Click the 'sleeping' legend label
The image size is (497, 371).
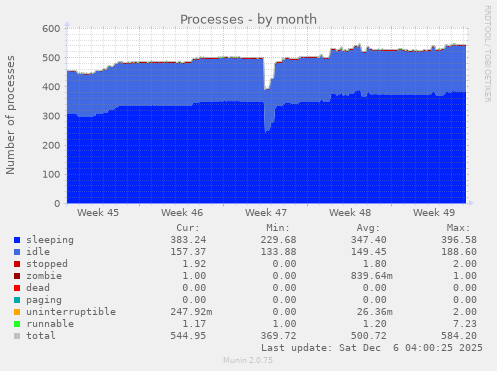tap(50, 240)
